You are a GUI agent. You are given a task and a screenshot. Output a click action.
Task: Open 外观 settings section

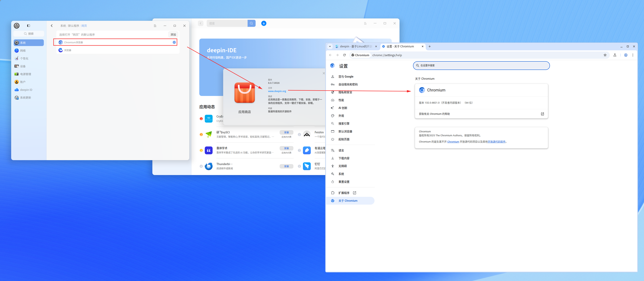click(x=341, y=116)
